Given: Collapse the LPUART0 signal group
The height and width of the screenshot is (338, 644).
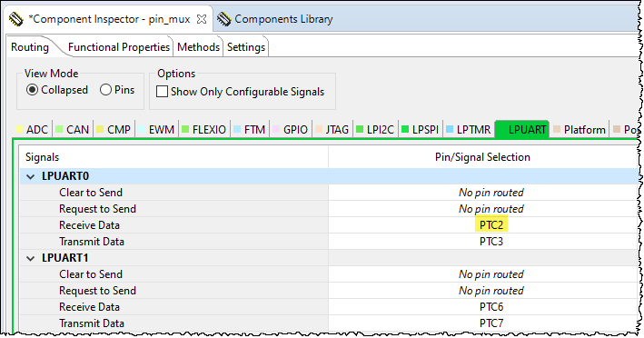Looking at the screenshot, I should tap(30, 176).
